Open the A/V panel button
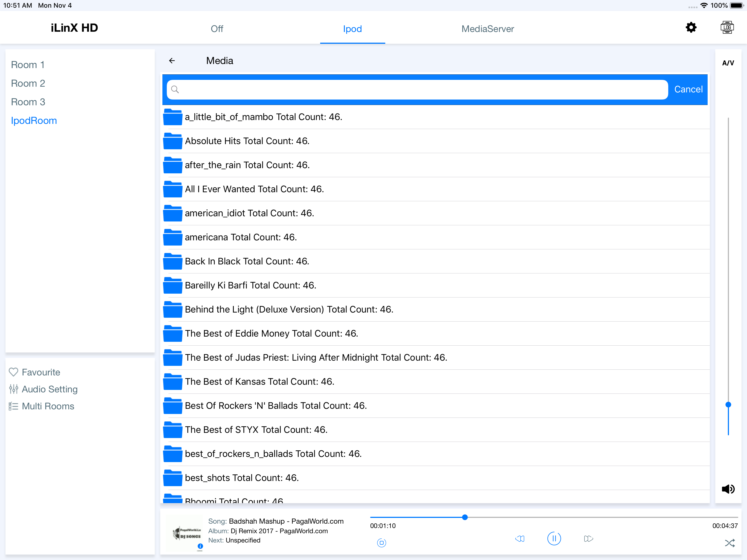This screenshot has height=560, width=747. pos(728,63)
